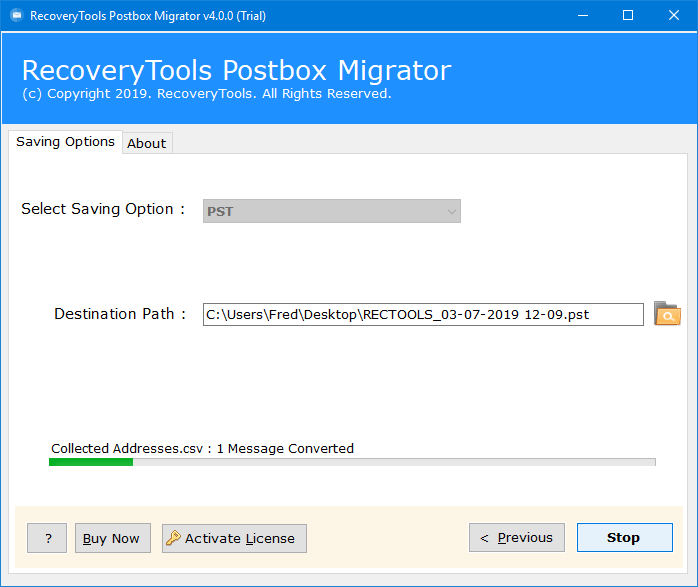Click the RecoveryTools Postbox Migrator heading
This screenshot has height=587, width=698.
[x=236, y=70]
